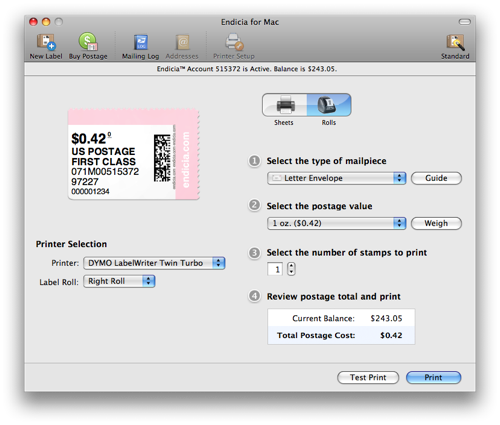
Task: Click the stamp count stepper arrows
Action: (x=291, y=269)
